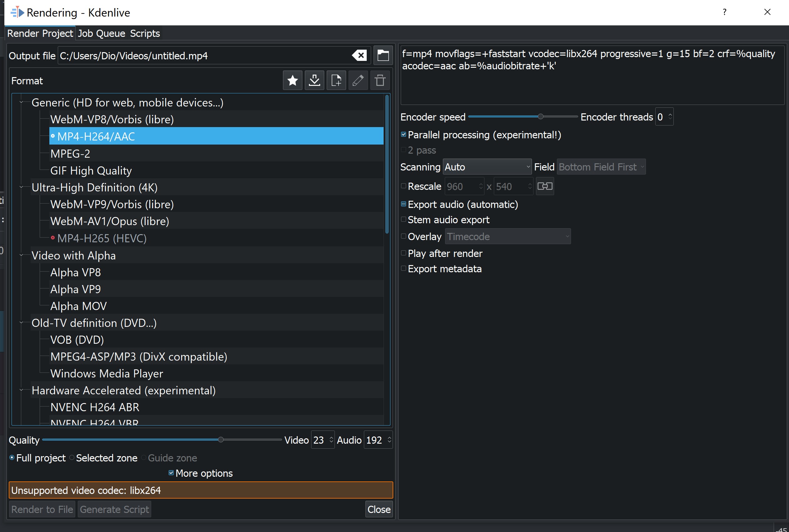Create a new render preset
Image resolution: width=789 pixels, height=532 pixels.
(336, 81)
